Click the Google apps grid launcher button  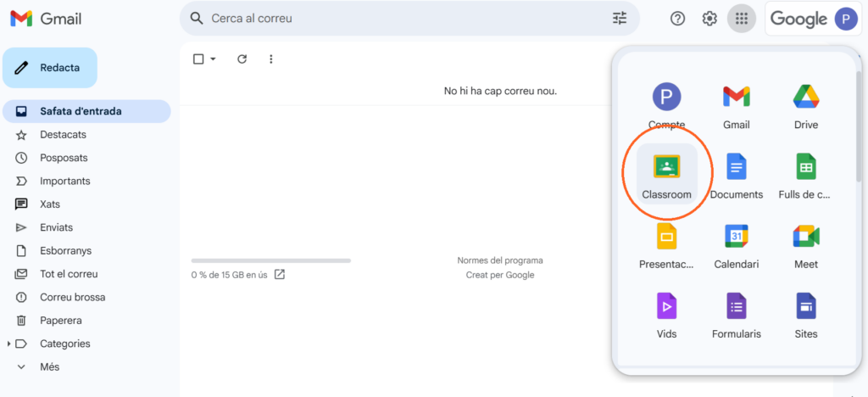click(742, 19)
